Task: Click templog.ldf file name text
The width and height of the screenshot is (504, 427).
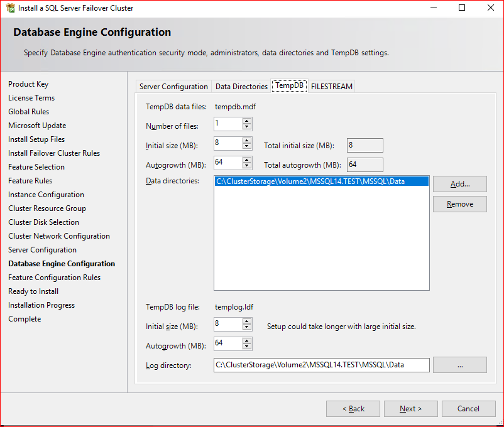Action: pyautogui.click(x=234, y=307)
